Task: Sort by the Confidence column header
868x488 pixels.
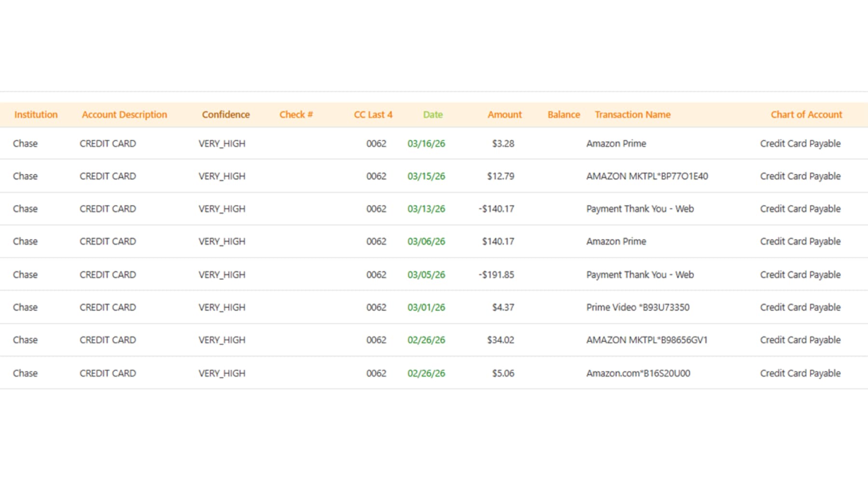Action: click(x=226, y=115)
